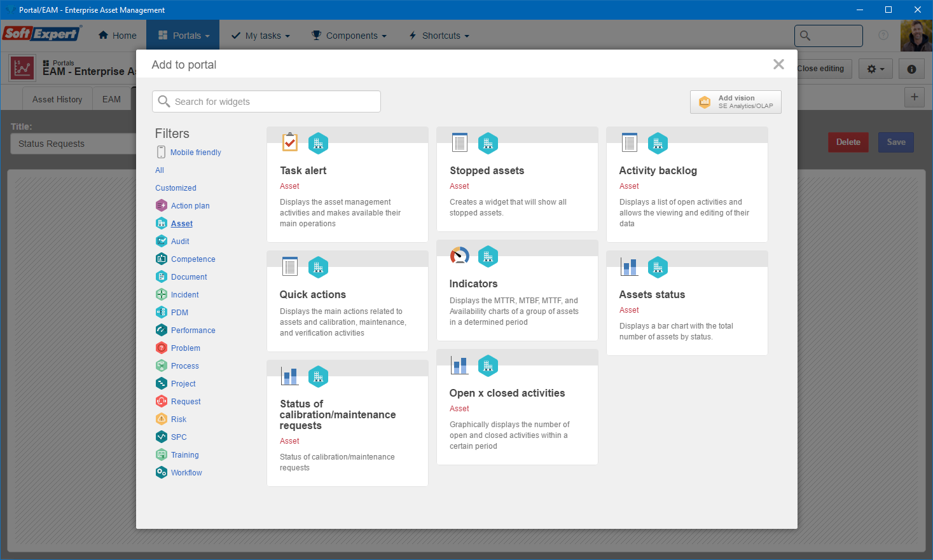The height and width of the screenshot is (560, 933).
Task: Click the Process filter icon
Action: click(x=162, y=365)
